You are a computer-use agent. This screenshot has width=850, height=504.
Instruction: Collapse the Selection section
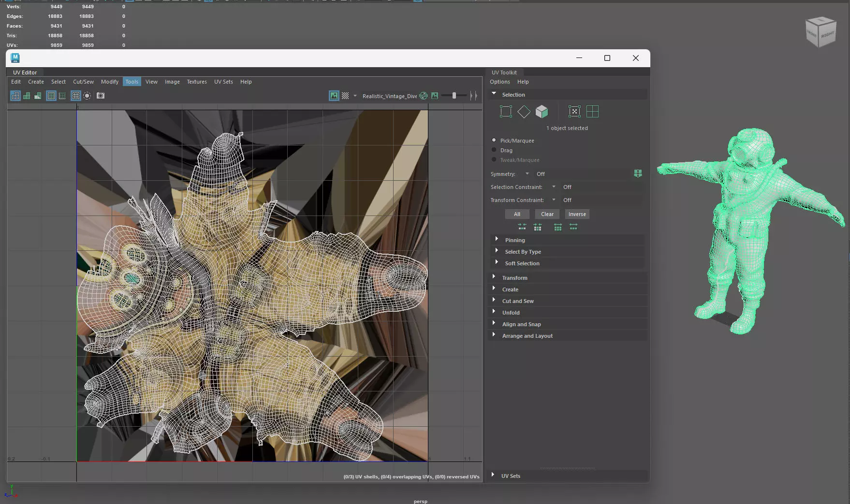click(494, 94)
